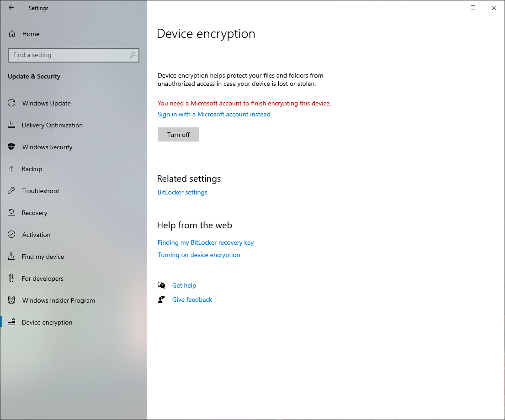Click the Backup arrow icon
This screenshot has height=420, width=505.
[x=11, y=168]
